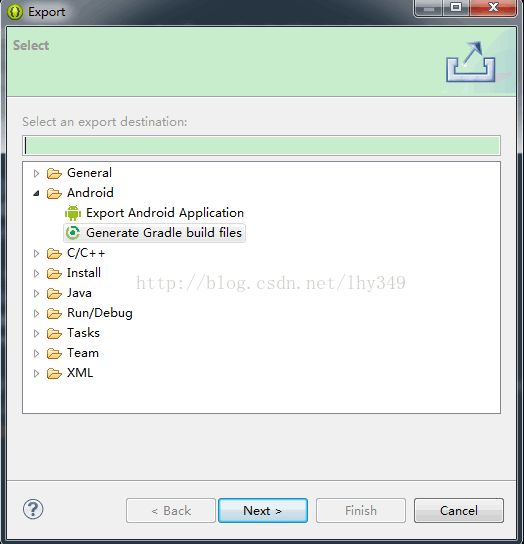Viewport: 524px width, 544px height.
Task: Expand the Install category arrow
Action: click(36, 273)
